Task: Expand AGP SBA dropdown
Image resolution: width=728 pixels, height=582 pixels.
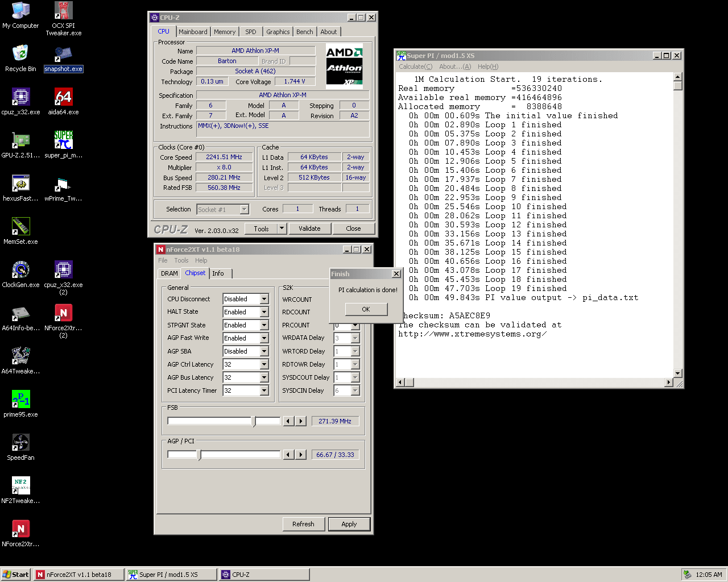Action: pyautogui.click(x=264, y=351)
